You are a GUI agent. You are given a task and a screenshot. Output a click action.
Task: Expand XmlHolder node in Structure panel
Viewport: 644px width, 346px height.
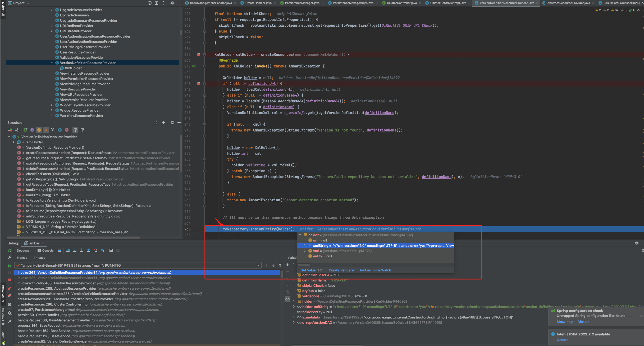pos(13,142)
